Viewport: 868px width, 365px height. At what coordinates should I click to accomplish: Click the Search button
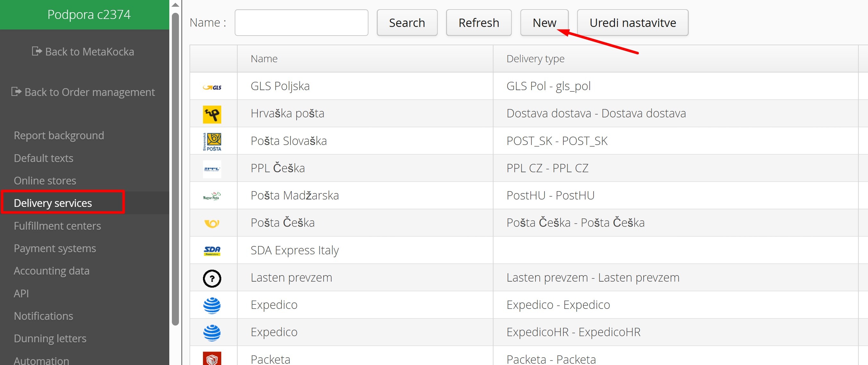point(407,22)
